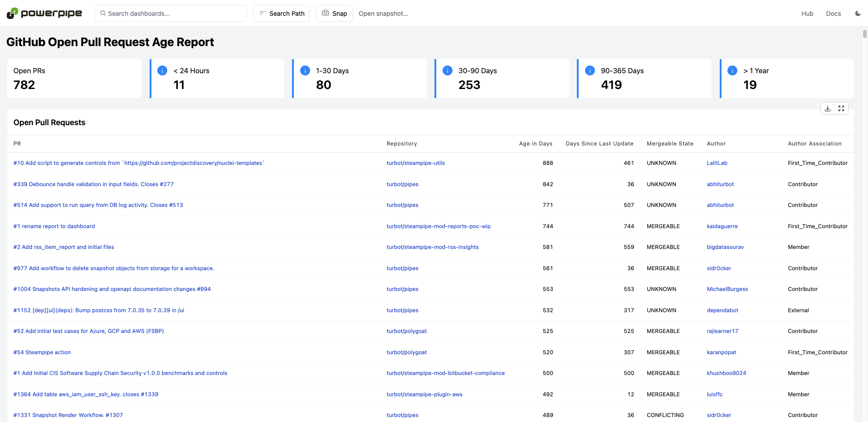Click info icon on 30-90 Days card
868x422 pixels.
(448, 70)
